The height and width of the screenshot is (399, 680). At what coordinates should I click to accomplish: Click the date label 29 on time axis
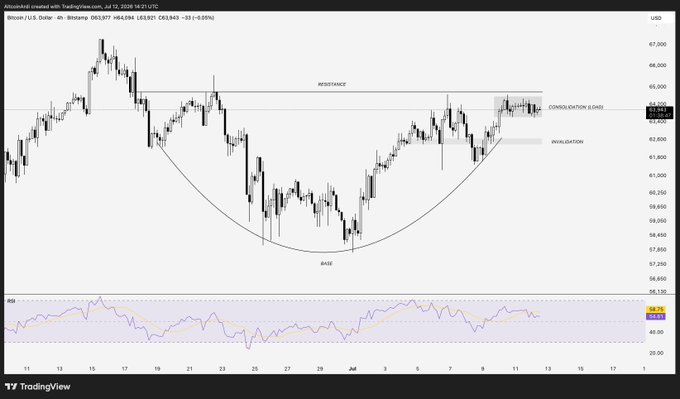tap(320, 369)
